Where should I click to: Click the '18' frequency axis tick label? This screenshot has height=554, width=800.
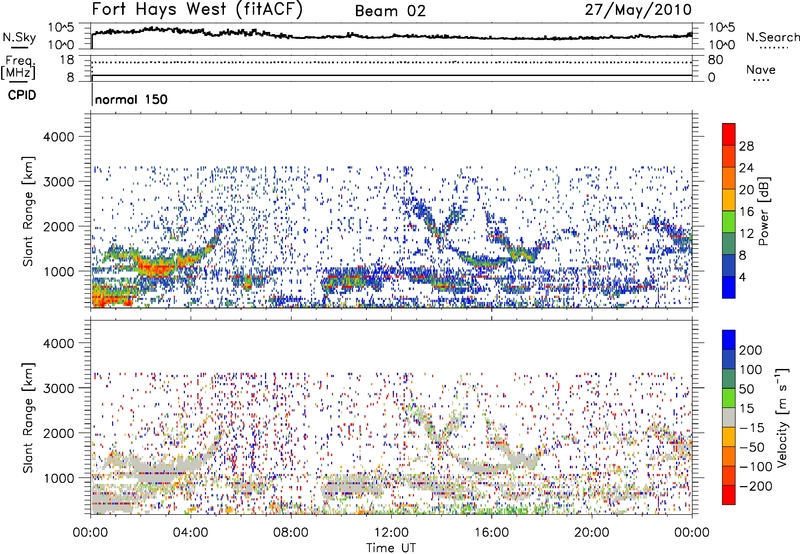point(67,60)
